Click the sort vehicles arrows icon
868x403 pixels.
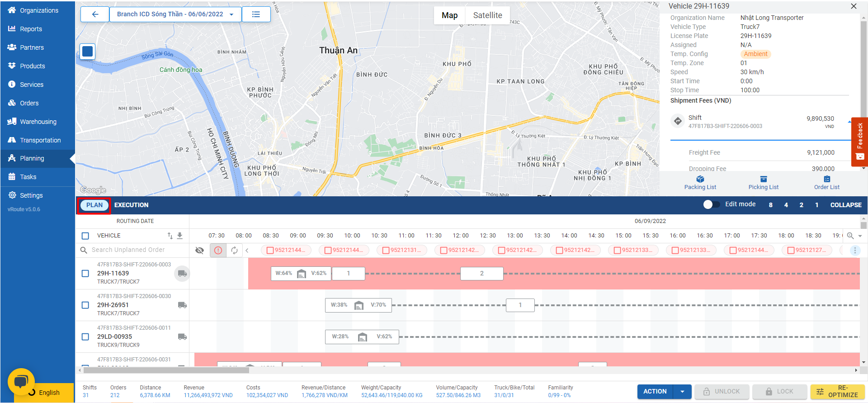pyautogui.click(x=170, y=236)
